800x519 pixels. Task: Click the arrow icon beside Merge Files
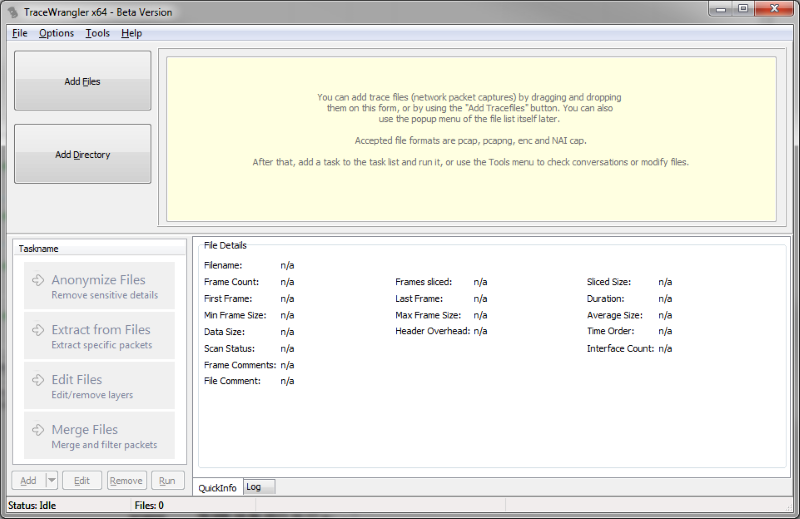(38, 430)
